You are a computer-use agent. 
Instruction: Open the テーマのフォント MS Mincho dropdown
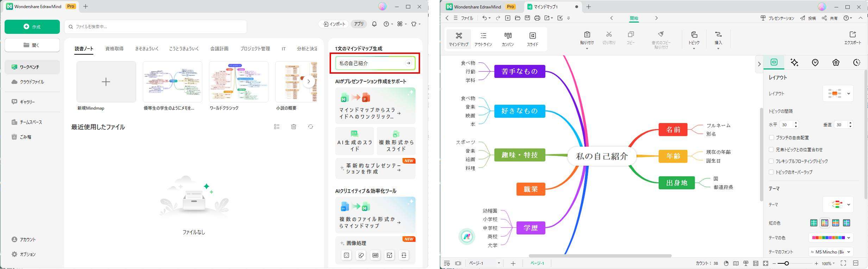831,252
